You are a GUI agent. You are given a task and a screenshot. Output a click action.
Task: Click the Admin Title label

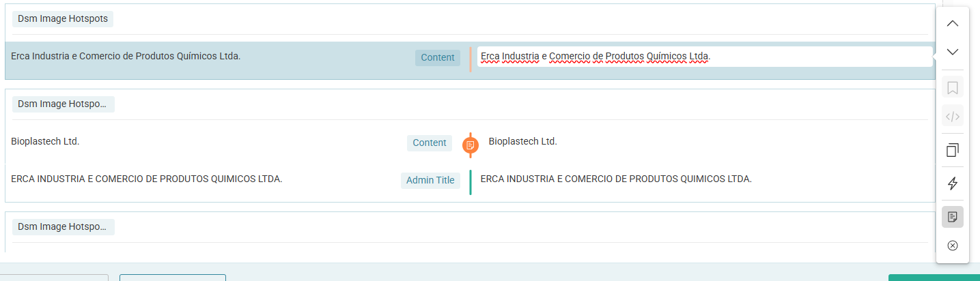[430, 180]
